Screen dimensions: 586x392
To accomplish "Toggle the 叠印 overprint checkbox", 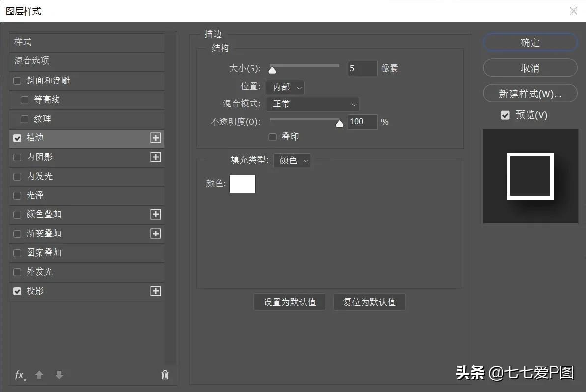I will 273,137.
